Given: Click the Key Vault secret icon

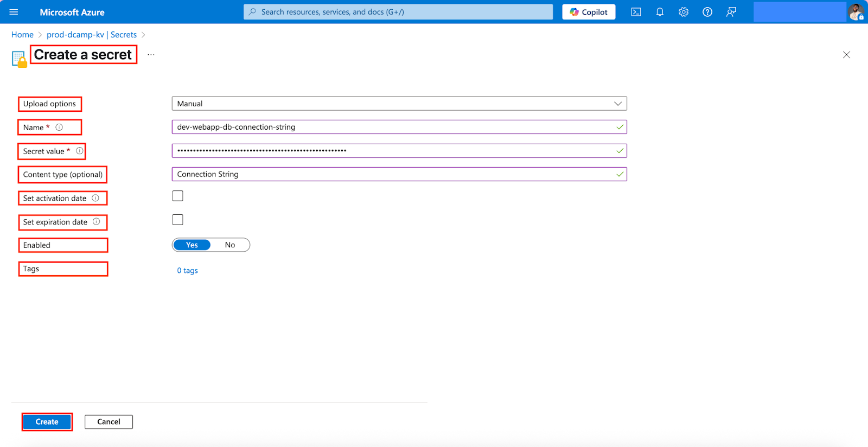Looking at the screenshot, I should 20,59.
